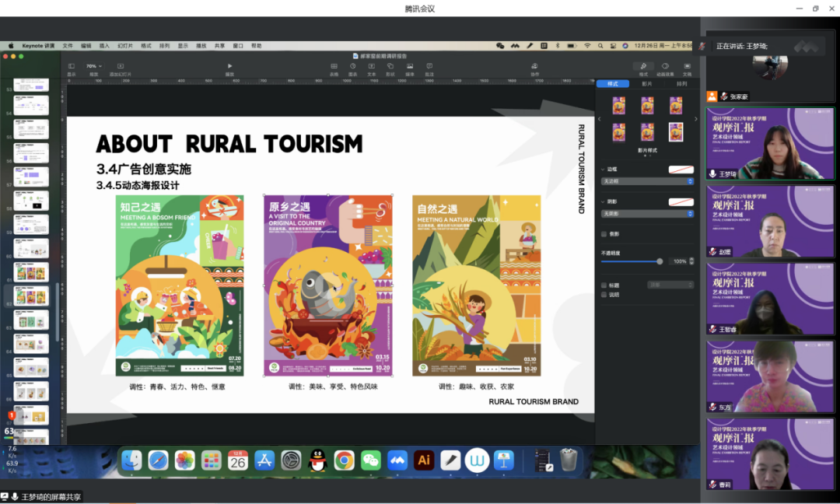Switch to the 影片 (Movie) inspector tab
Image resolution: width=840 pixels, height=504 pixels.
coord(647,84)
